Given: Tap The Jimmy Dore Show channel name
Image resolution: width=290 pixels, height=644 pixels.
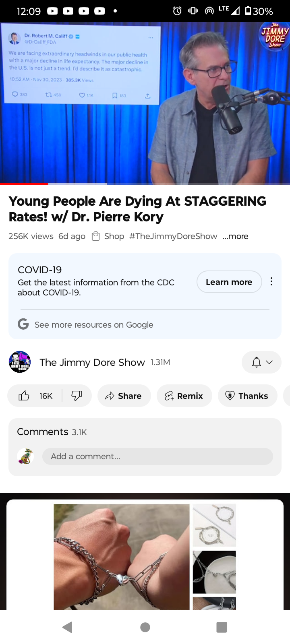Looking at the screenshot, I should tap(92, 362).
